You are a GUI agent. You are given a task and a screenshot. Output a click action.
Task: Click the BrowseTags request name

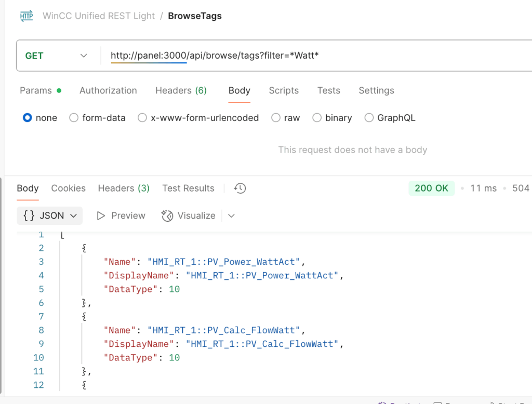[195, 16]
